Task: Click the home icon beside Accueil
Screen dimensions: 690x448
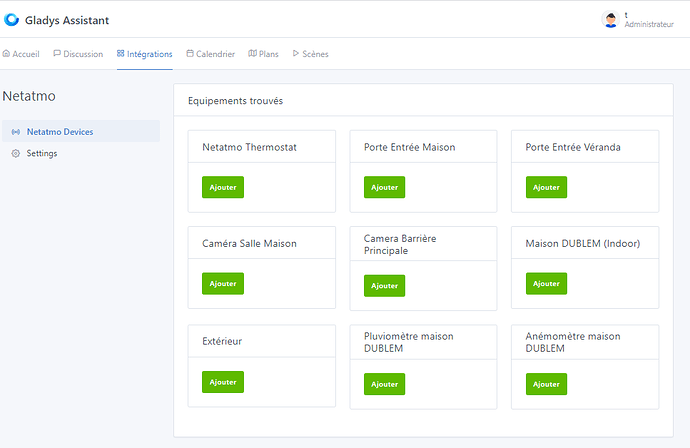Action: click(6, 54)
